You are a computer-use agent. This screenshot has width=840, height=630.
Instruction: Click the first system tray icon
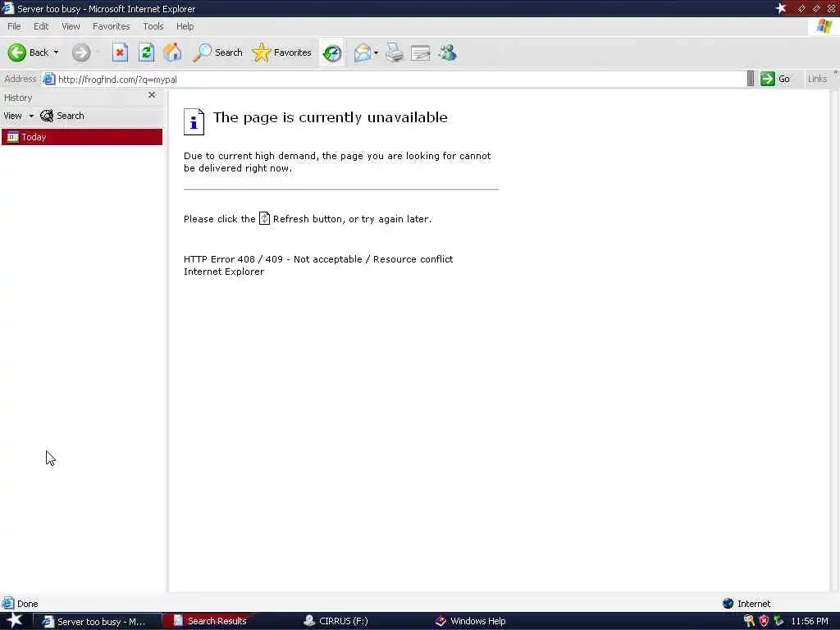[749, 621]
